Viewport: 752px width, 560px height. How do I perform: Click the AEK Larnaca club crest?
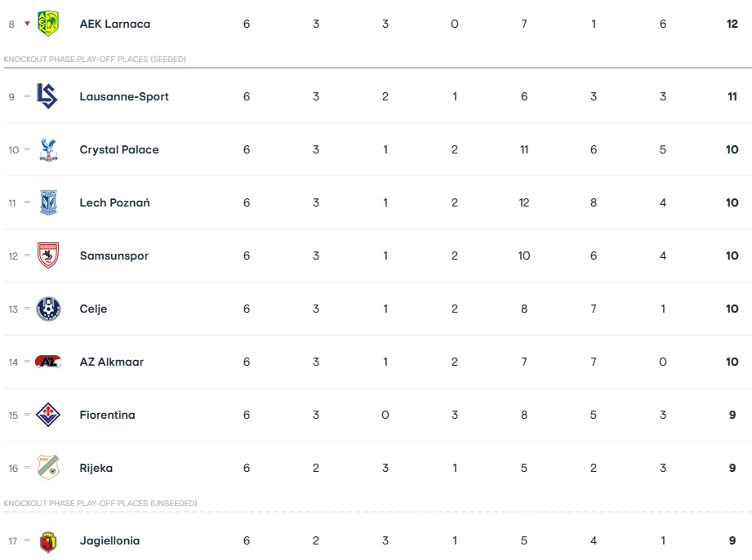pos(49,24)
